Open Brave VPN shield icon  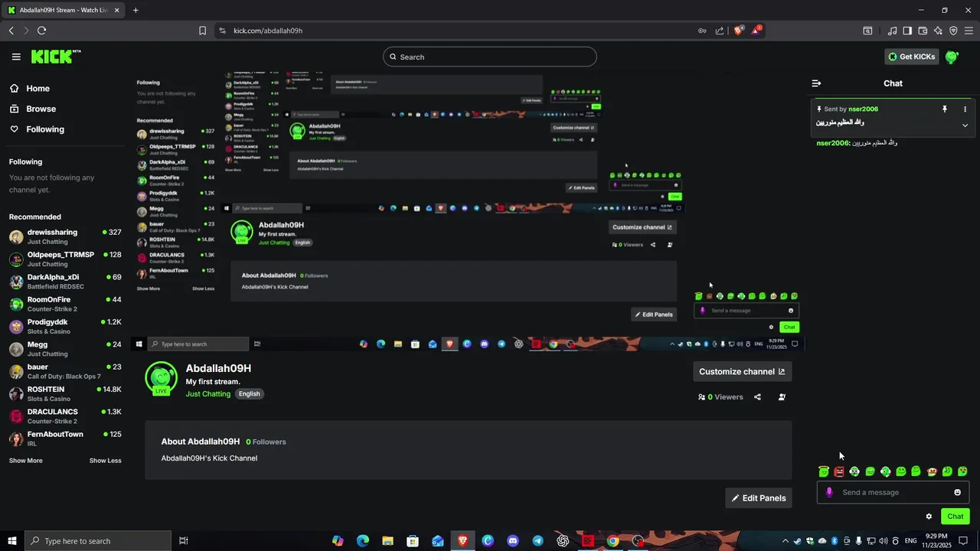tap(953, 31)
